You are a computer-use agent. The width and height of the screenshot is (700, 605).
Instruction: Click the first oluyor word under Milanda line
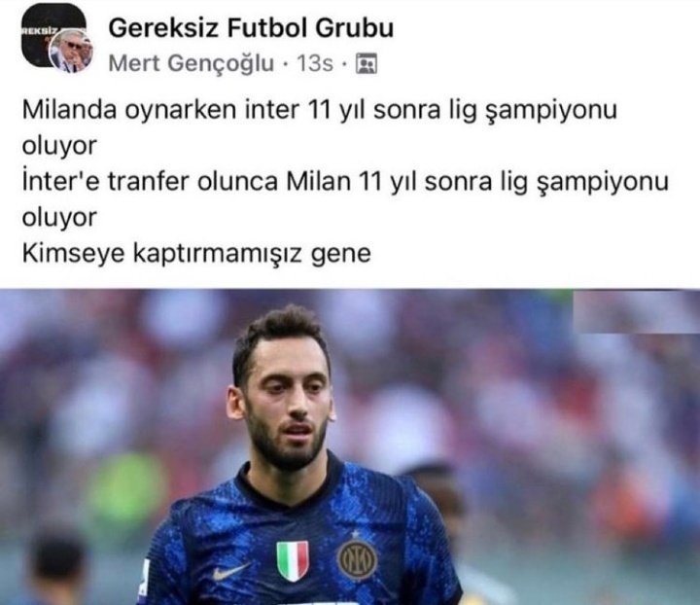click(59, 146)
